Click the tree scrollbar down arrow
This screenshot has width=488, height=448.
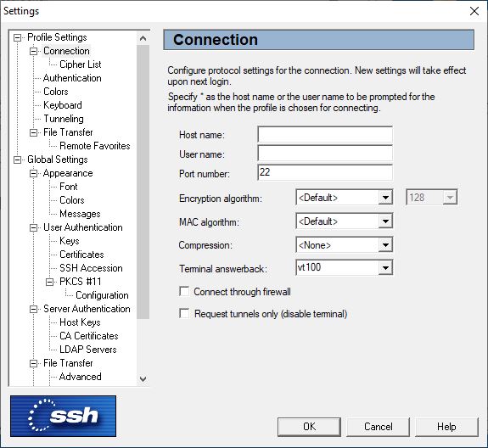pyautogui.click(x=143, y=379)
